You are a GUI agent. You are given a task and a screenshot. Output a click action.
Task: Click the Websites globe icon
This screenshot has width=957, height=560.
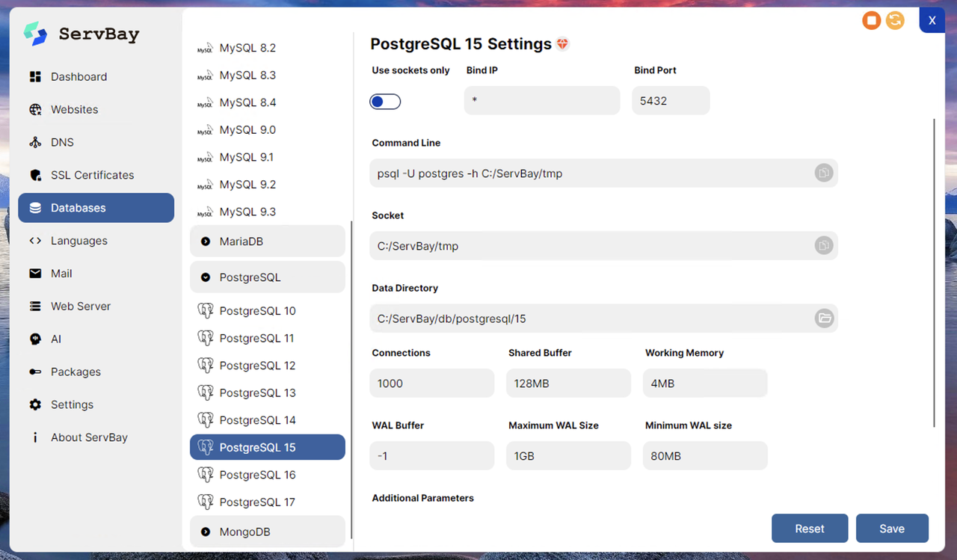tap(35, 109)
